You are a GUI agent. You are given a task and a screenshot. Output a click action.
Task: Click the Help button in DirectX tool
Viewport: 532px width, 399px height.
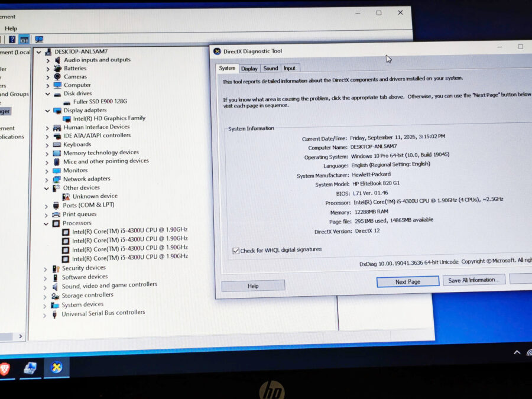point(253,286)
